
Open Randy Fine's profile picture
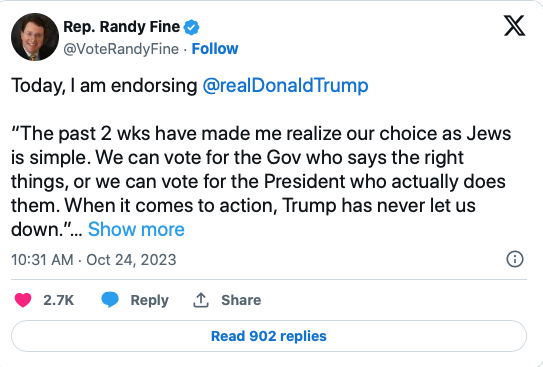click(35, 37)
